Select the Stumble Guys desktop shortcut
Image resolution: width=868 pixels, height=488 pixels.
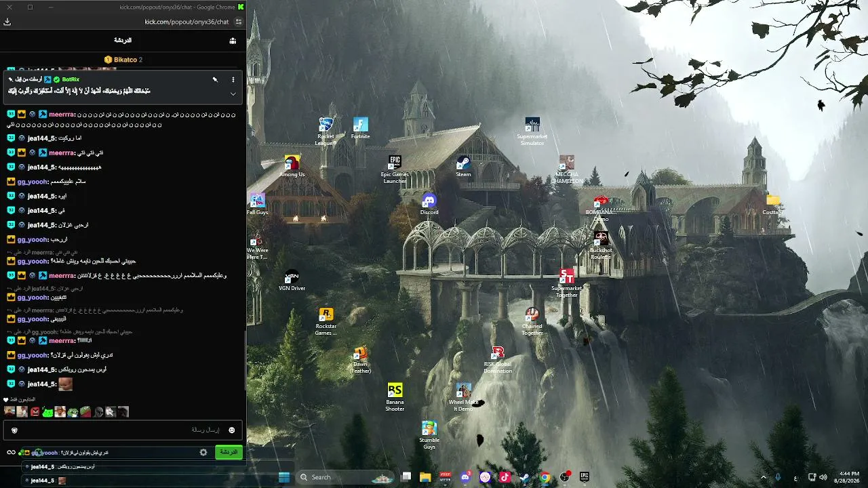coord(429,435)
